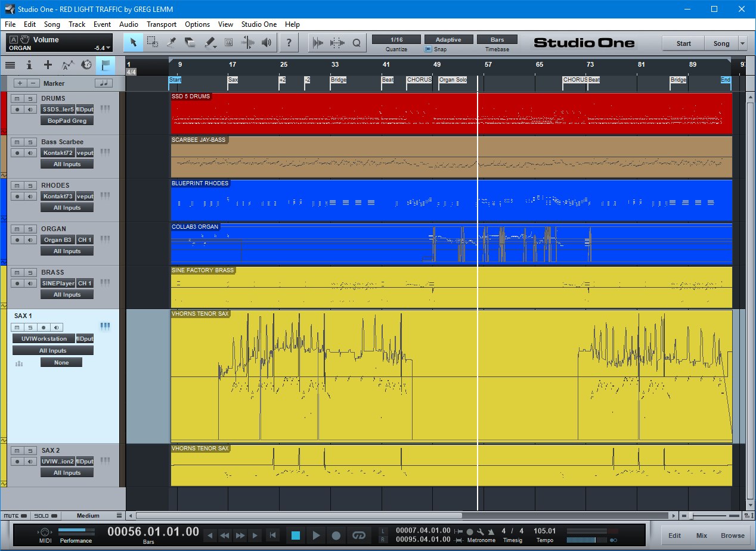Open the Transport menu

click(x=162, y=24)
